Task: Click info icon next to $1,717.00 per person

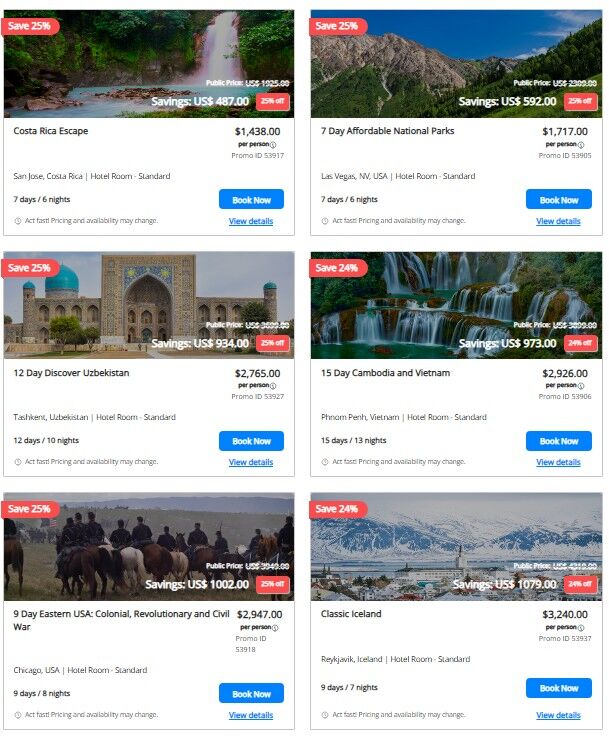Action: click(581, 144)
